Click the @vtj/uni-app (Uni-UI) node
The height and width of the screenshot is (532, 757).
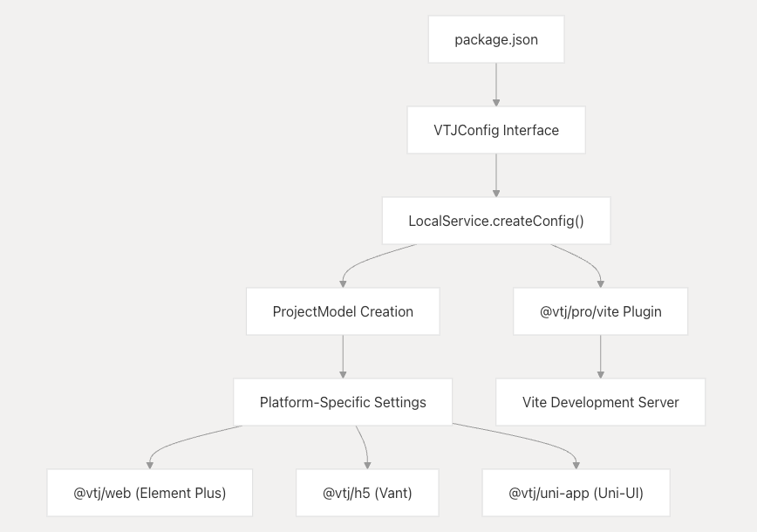point(576,493)
